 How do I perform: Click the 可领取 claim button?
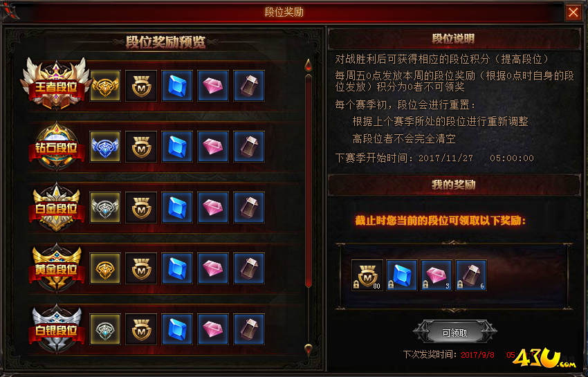(454, 332)
